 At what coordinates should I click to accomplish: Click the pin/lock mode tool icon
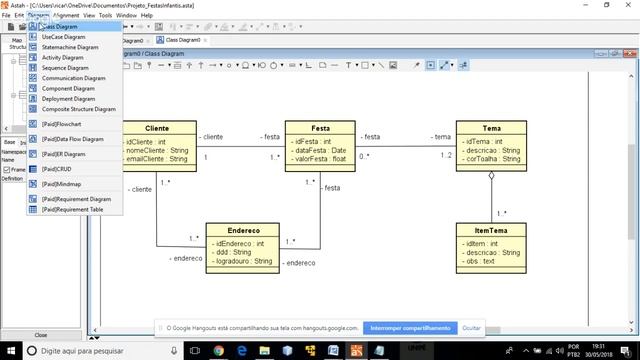click(416, 65)
